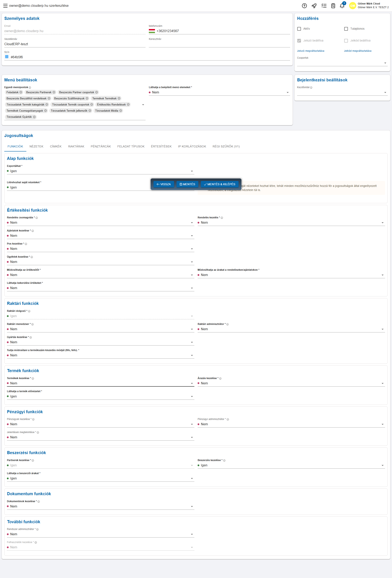Toggle the Jelkód beállítva checkbox

click(x=346, y=40)
